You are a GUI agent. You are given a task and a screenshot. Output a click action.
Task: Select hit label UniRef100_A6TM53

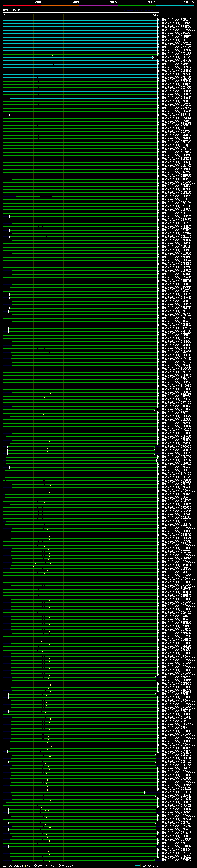[177, 410]
